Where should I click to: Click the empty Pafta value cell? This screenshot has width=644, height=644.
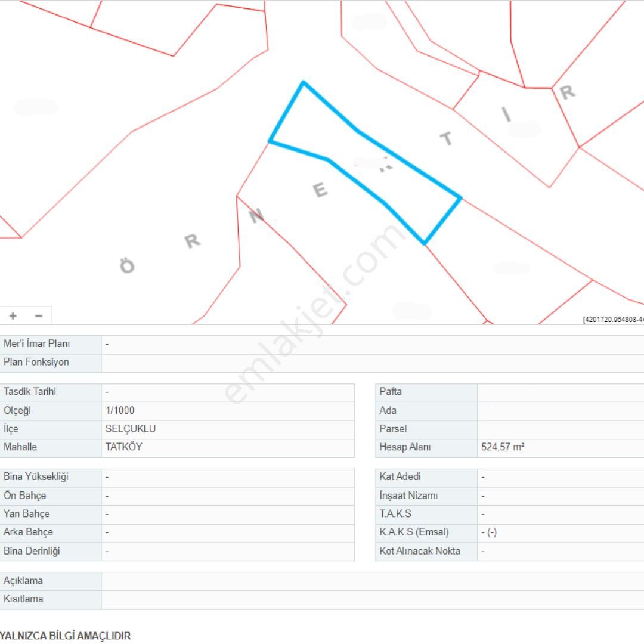[x=559, y=392]
